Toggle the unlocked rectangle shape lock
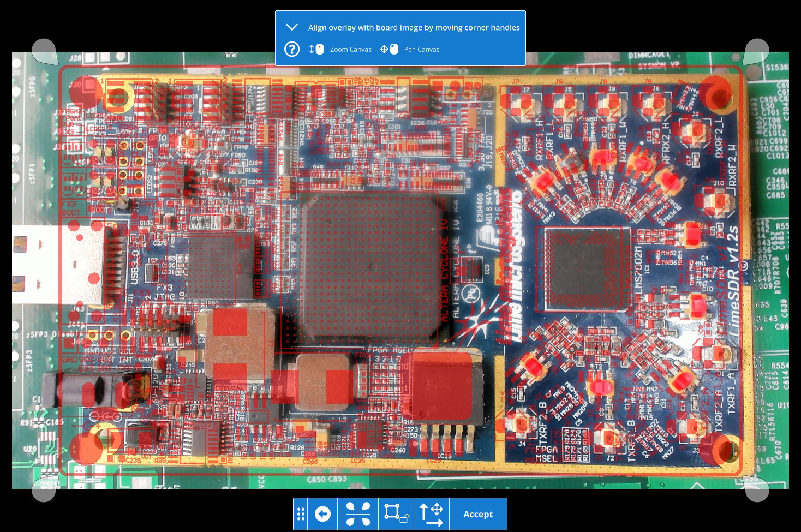The height and width of the screenshot is (532, 801). pyautogui.click(x=396, y=514)
